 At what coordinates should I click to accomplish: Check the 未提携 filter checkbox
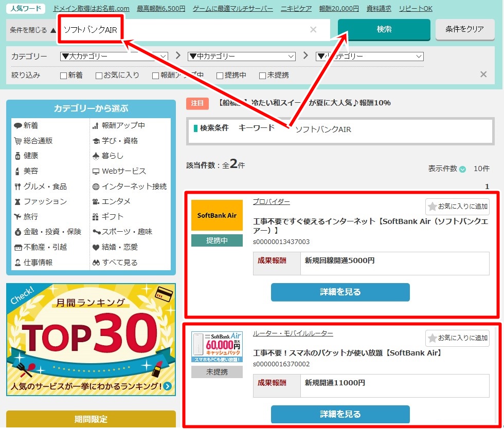point(262,76)
